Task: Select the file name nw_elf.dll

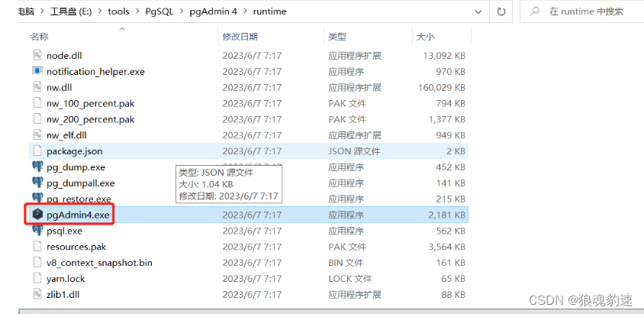Action: (x=66, y=135)
